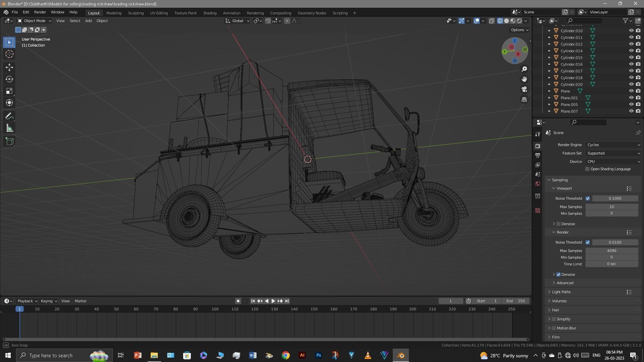Open the Global transform orientation dropdown
The width and height of the screenshot is (644, 362).
[x=237, y=21]
